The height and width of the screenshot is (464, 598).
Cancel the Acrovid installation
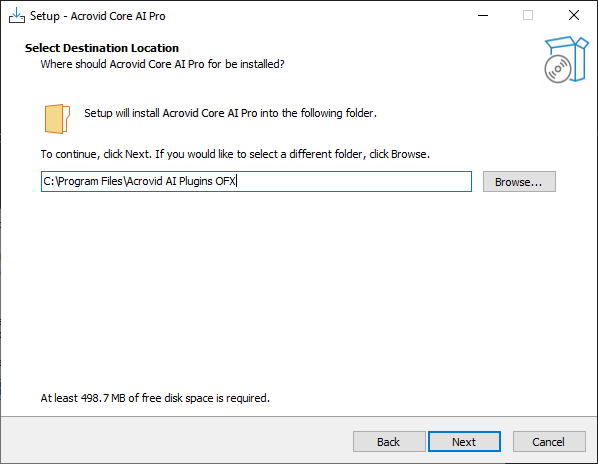(549, 442)
